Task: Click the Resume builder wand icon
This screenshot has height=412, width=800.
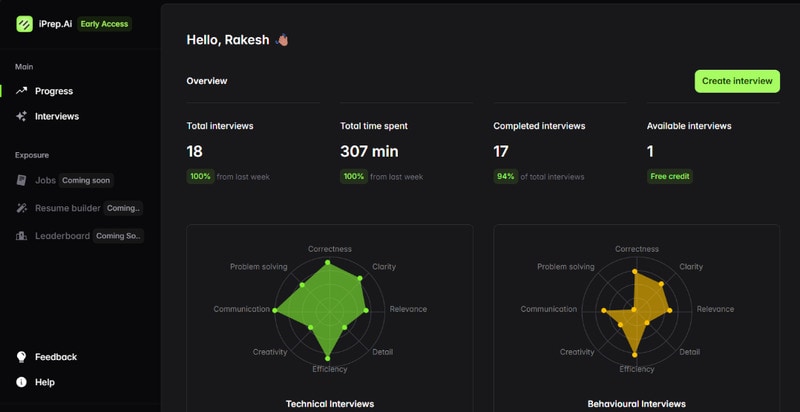Action: 21,208
